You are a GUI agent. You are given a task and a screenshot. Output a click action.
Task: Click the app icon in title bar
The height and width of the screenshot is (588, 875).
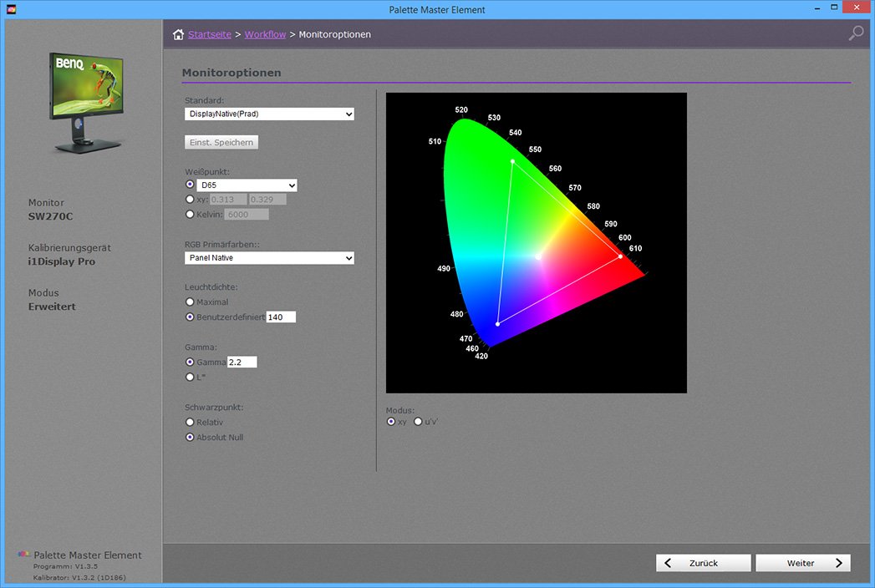pyautogui.click(x=11, y=9)
